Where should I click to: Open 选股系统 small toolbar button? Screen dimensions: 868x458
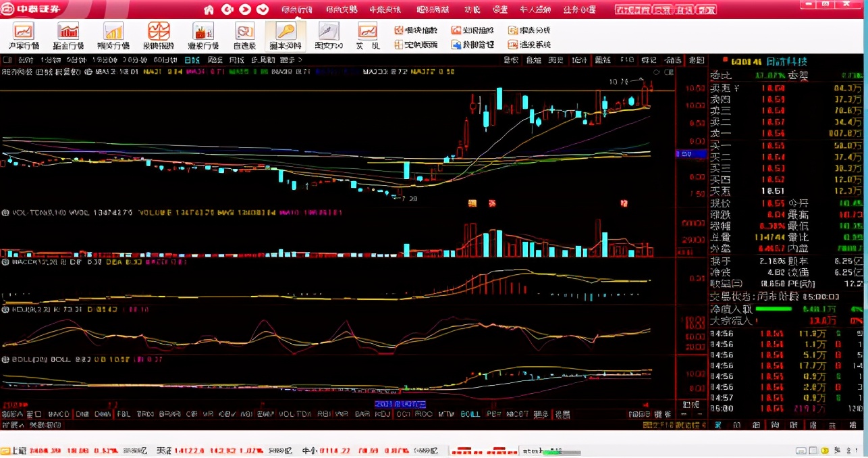tap(530, 45)
